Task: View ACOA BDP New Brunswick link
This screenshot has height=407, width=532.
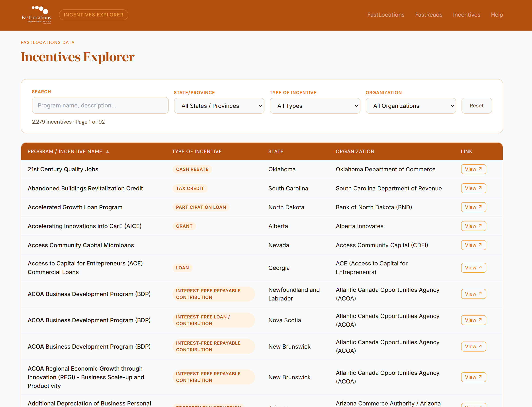Action: click(x=473, y=346)
